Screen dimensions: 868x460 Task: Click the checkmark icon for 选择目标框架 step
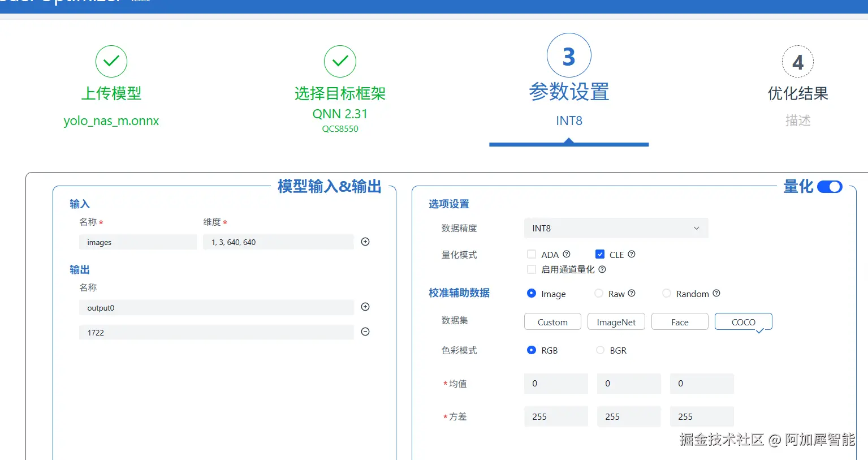tap(340, 61)
